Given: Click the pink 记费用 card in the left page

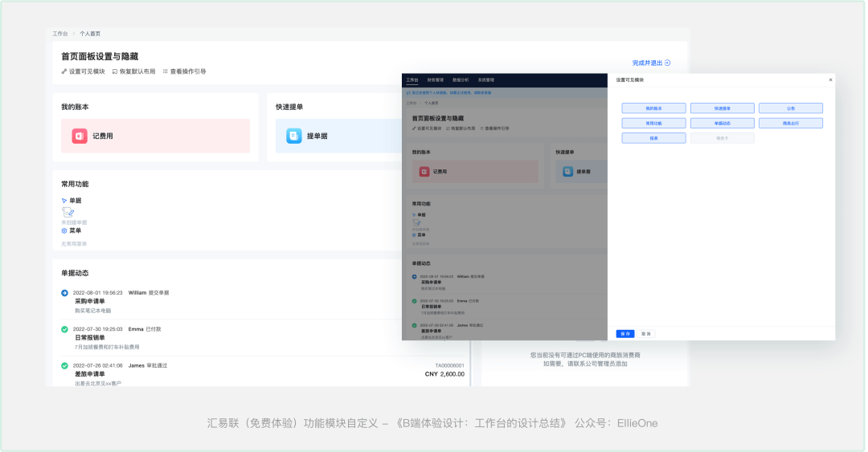Looking at the screenshot, I should [156, 136].
